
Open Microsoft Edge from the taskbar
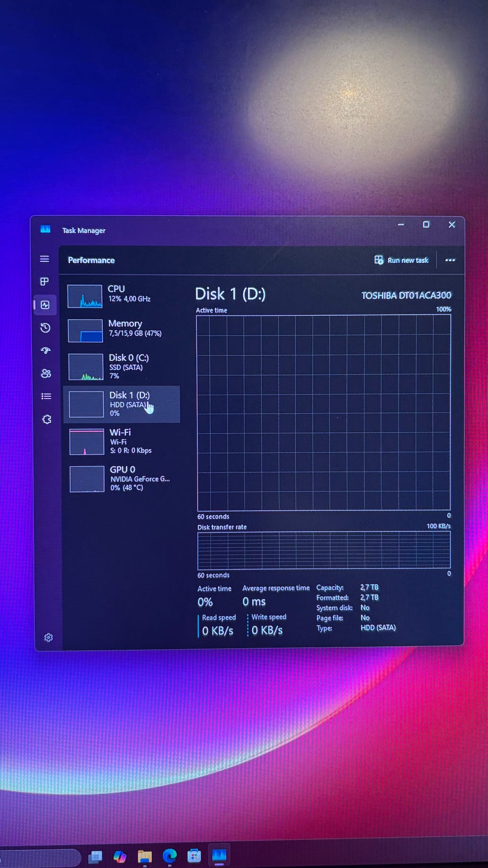(x=169, y=857)
